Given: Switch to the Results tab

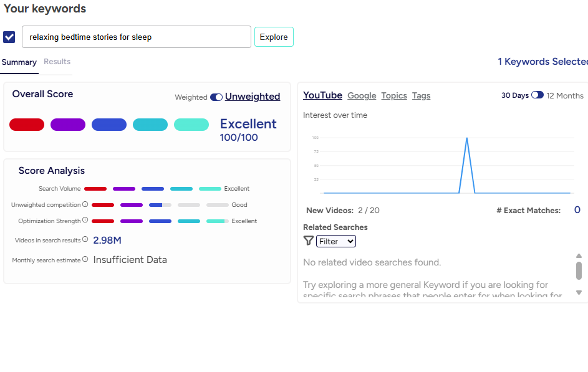Looking at the screenshot, I should pos(57,62).
